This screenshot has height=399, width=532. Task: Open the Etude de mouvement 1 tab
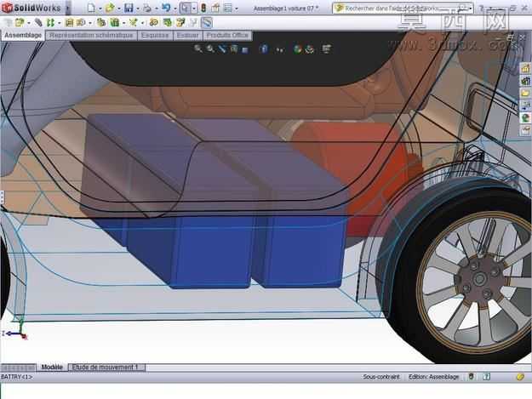point(106,368)
